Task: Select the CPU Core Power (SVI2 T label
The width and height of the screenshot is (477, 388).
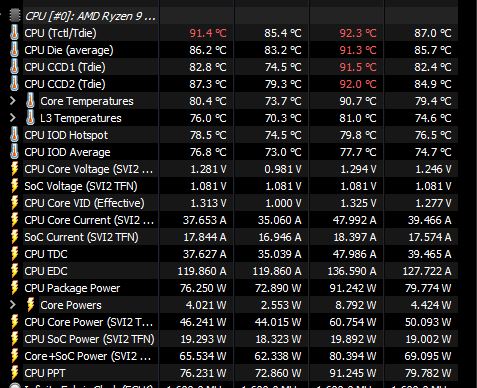Action: 89,322
